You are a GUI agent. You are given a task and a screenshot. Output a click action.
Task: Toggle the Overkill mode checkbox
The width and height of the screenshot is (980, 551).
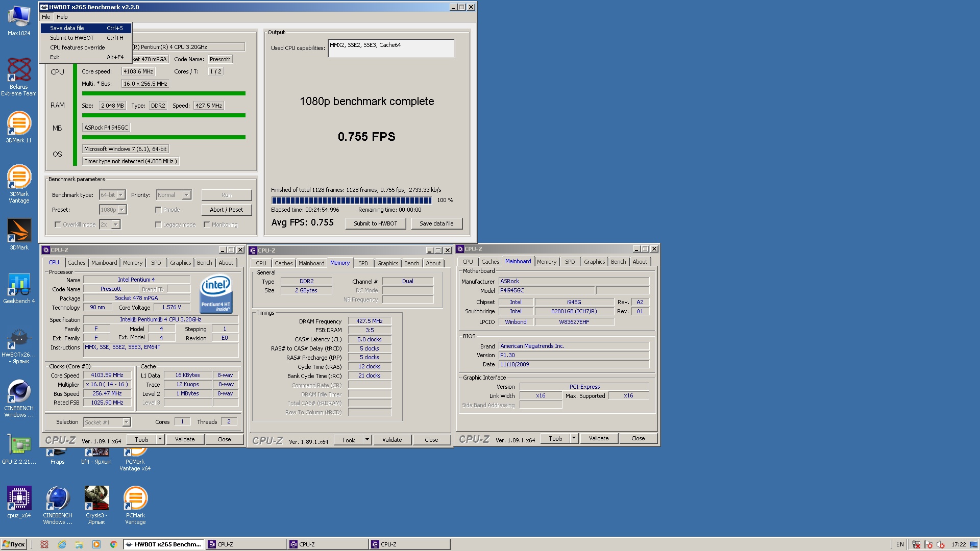click(58, 224)
